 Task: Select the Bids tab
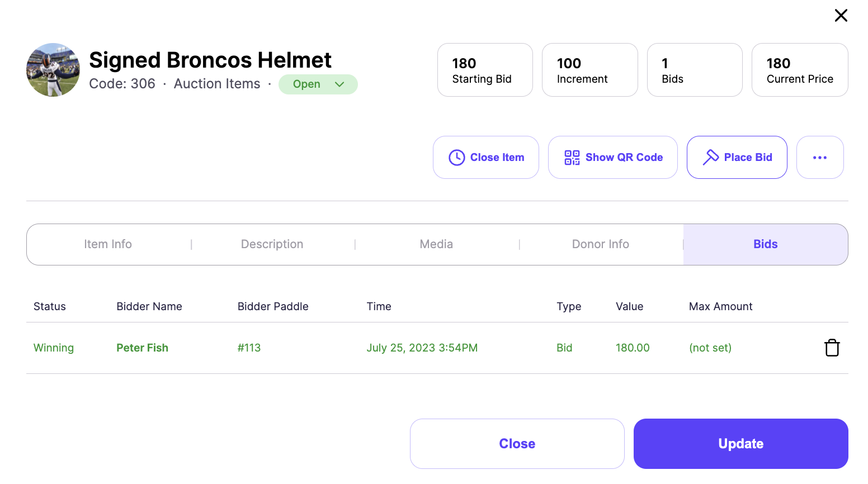(765, 244)
